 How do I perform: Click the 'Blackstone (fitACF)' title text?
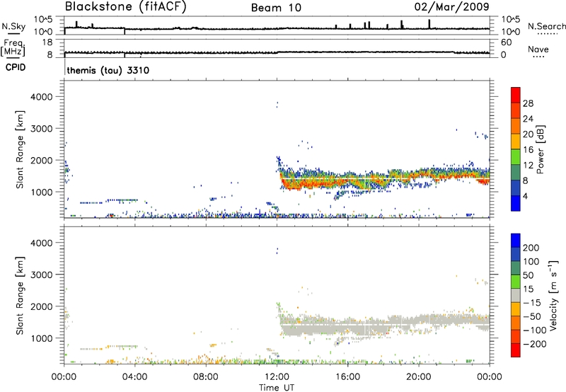[125, 6]
